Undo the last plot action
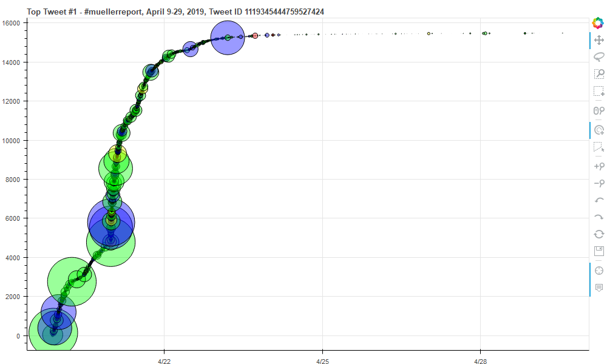Image resolution: width=607 pixels, height=364 pixels. coord(599,200)
